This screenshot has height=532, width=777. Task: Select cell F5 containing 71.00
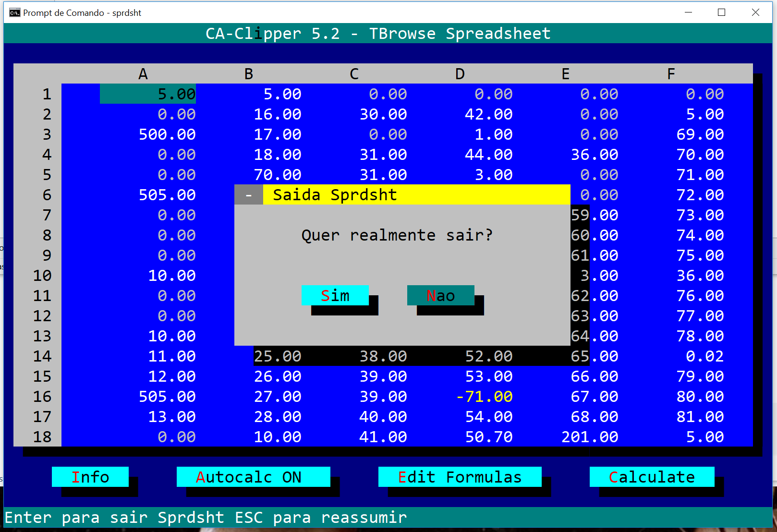click(700, 174)
